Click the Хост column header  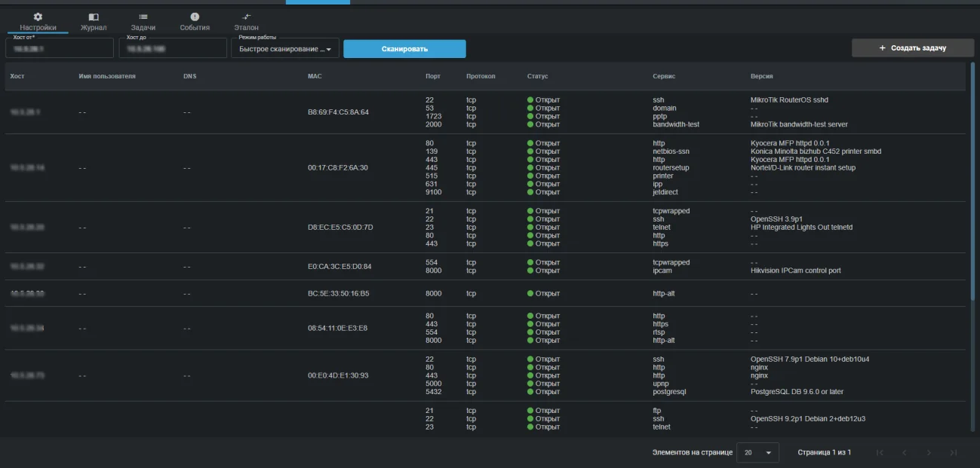[17, 76]
